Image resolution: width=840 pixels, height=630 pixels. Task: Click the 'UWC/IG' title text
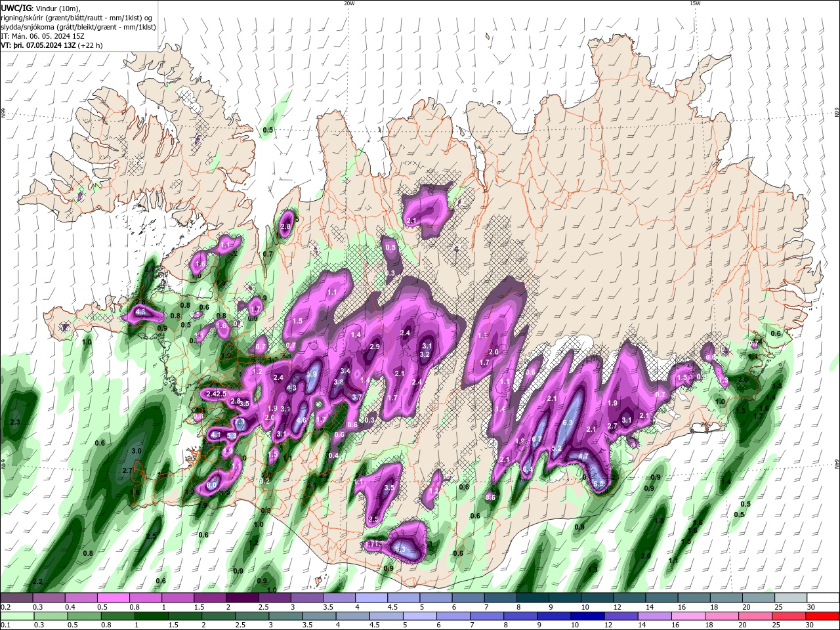[16, 8]
